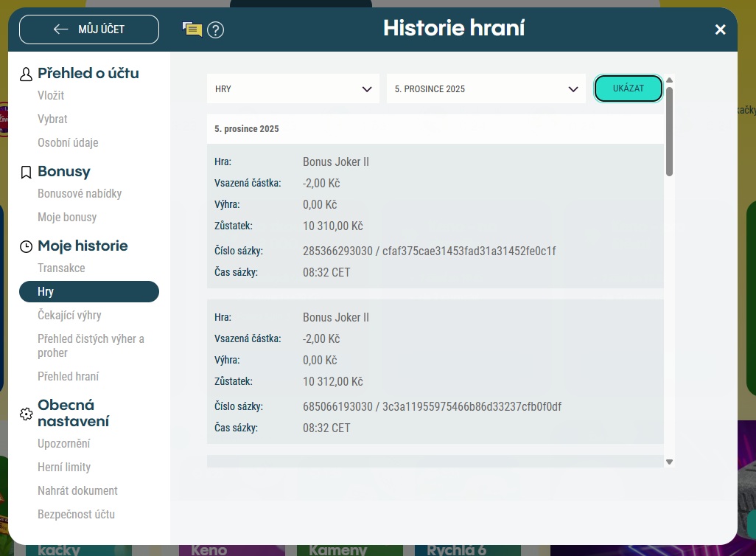Screen dimensions: 756x556
Task: Select Čekající výhry in sidebar
Action: tap(69, 316)
